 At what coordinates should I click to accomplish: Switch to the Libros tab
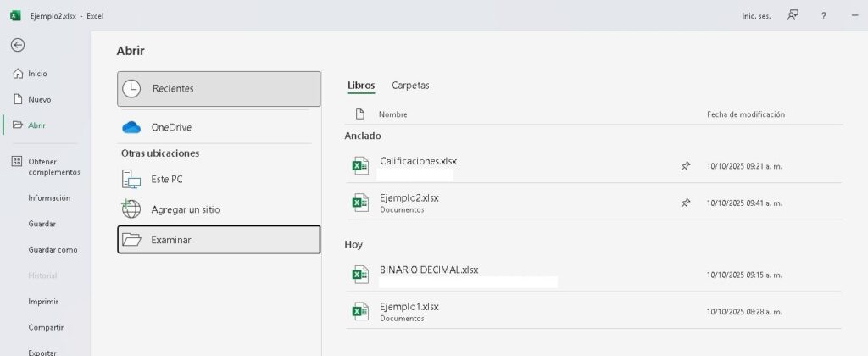click(x=361, y=86)
